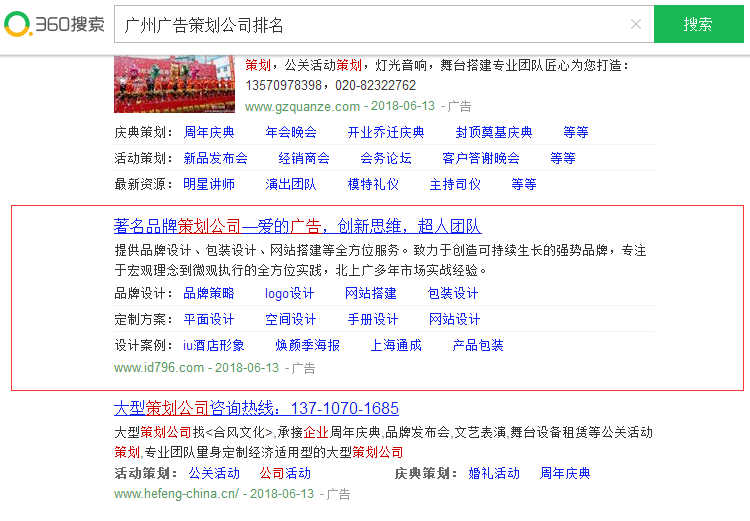The width and height of the screenshot is (750, 521).
Task: Open the 著名品牌策划公司 result title
Action: [297, 226]
